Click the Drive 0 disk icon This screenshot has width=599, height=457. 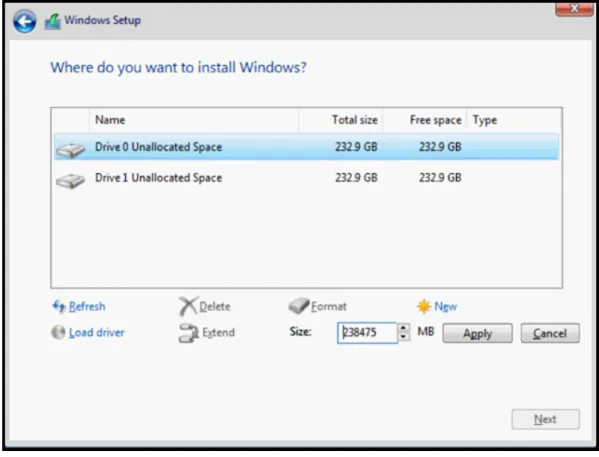[70, 149]
